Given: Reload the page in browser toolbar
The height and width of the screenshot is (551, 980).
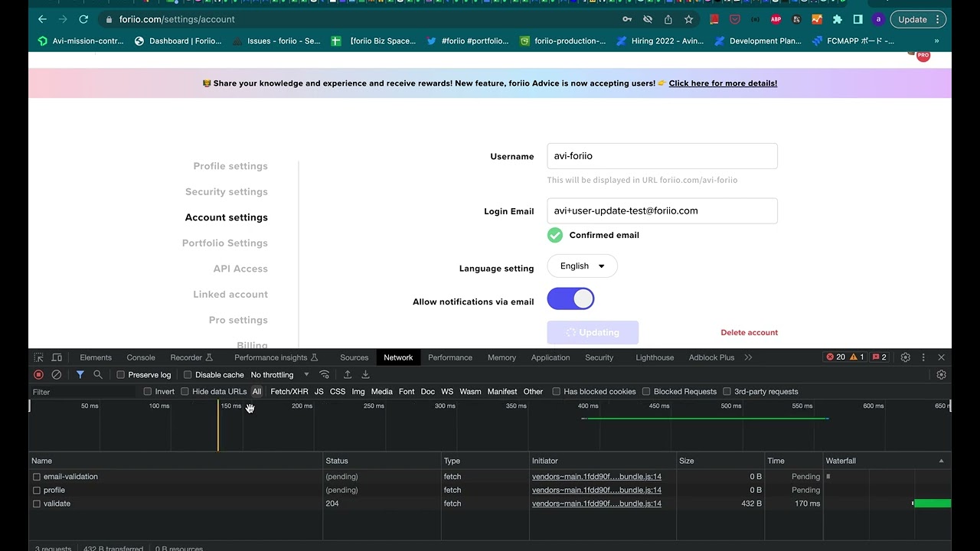Looking at the screenshot, I should point(83,19).
